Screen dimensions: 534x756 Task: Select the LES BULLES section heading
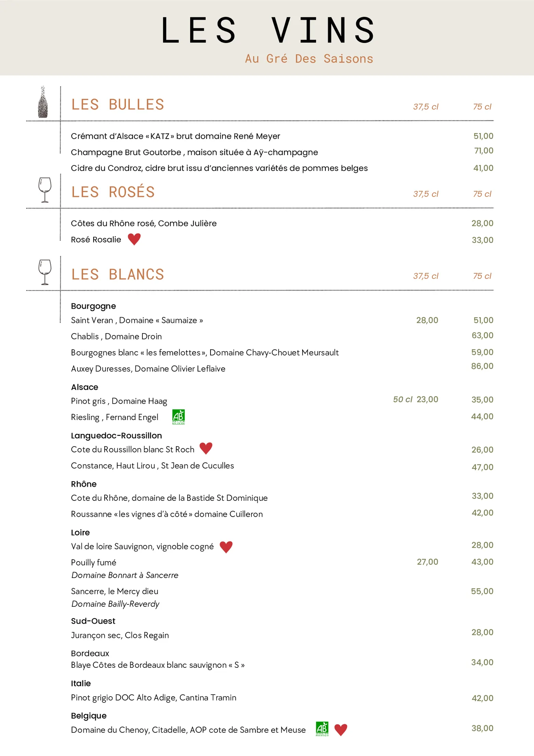[117, 105]
